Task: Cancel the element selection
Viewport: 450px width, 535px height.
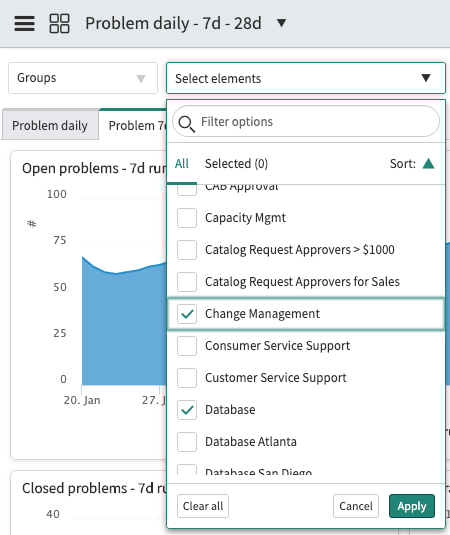Action: [x=356, y=506]
